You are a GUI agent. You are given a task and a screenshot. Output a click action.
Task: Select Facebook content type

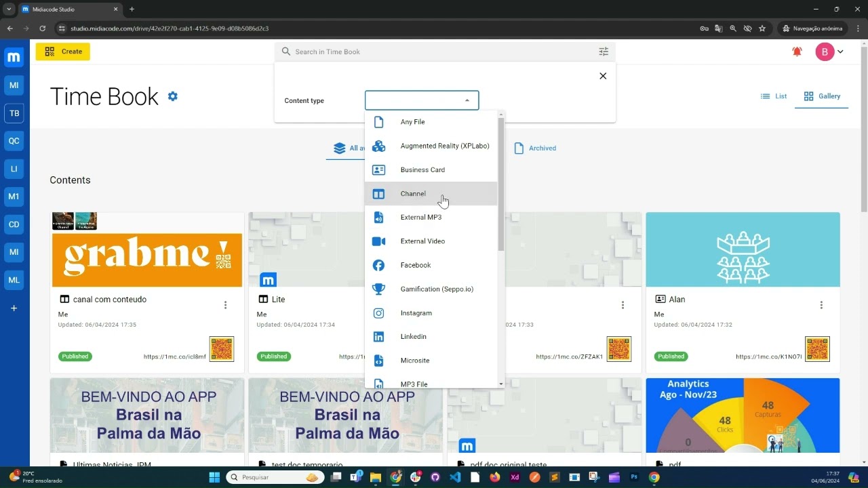[431, 265]
